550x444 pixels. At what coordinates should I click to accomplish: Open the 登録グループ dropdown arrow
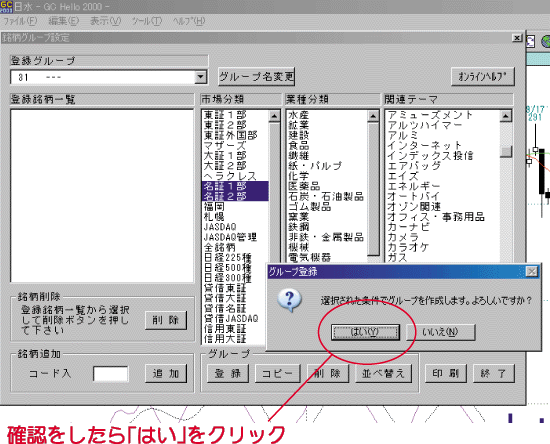pos(200,77)
